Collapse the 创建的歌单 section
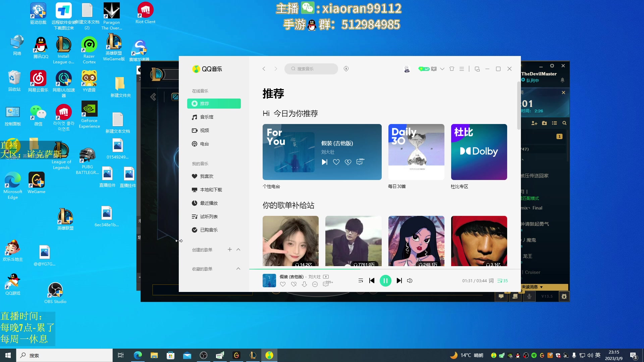The image size is (644, 362). [238, 249]
